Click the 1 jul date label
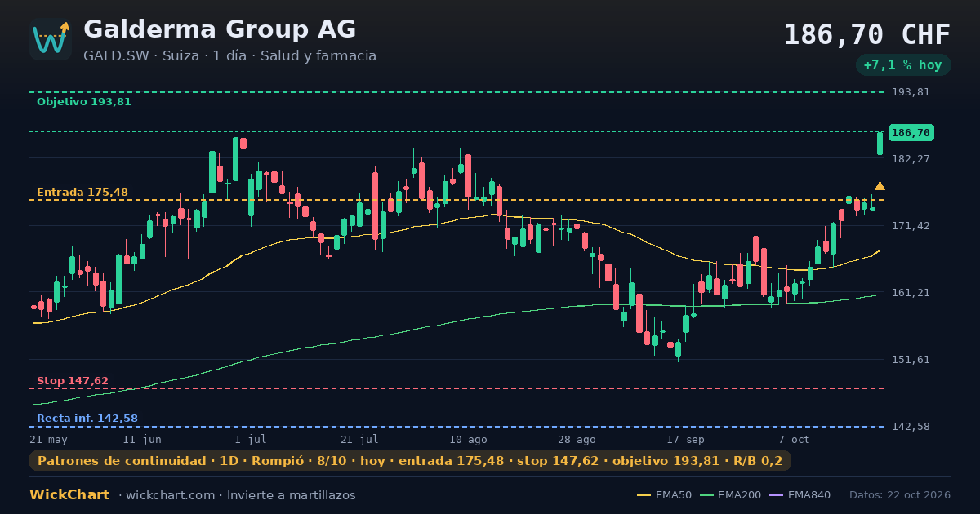 (x=250, y=439)
